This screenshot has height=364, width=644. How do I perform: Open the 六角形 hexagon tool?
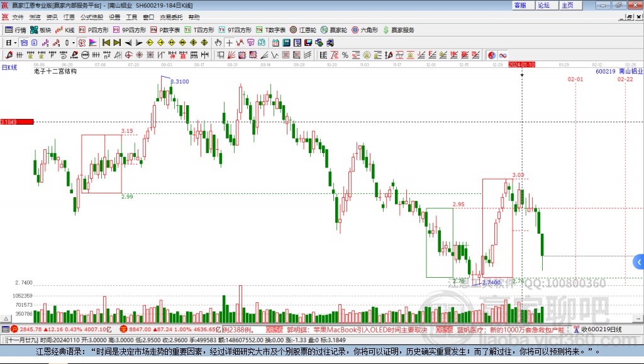365,30
